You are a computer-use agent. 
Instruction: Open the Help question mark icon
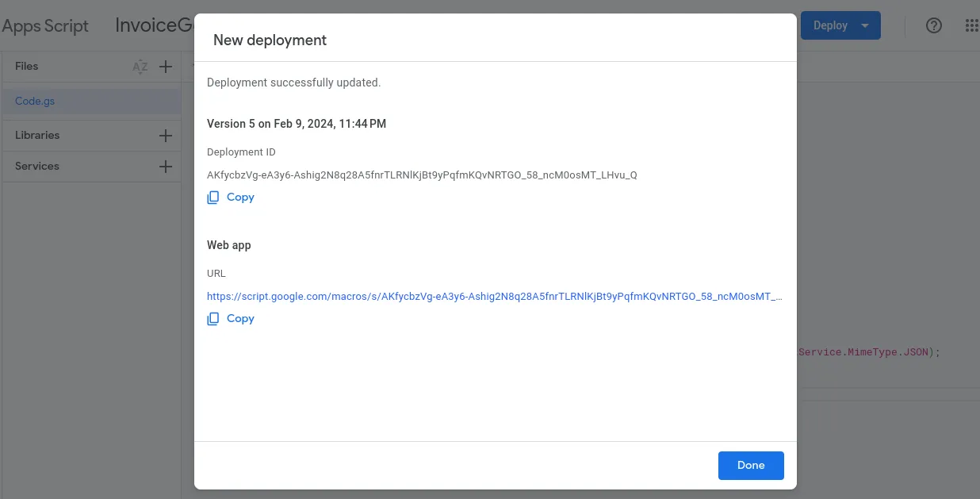pyautogui.click(x=934, y=25)
